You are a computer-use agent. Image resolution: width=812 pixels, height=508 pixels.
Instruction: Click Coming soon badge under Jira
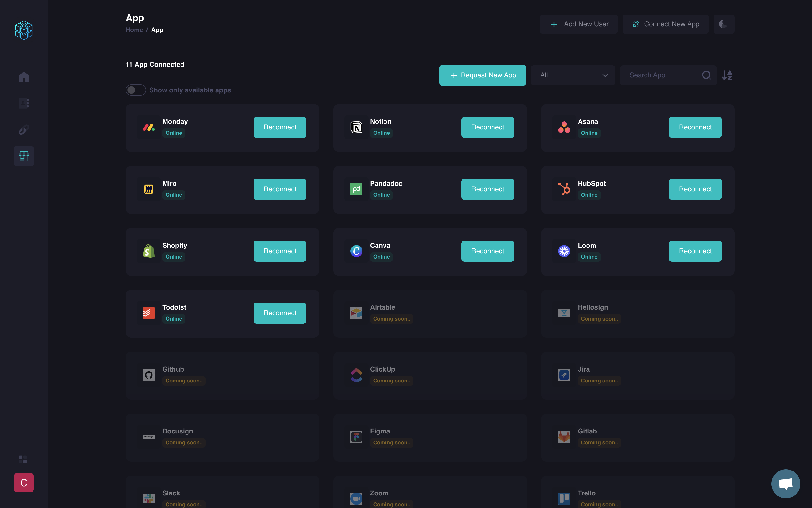tap(599, 381)
